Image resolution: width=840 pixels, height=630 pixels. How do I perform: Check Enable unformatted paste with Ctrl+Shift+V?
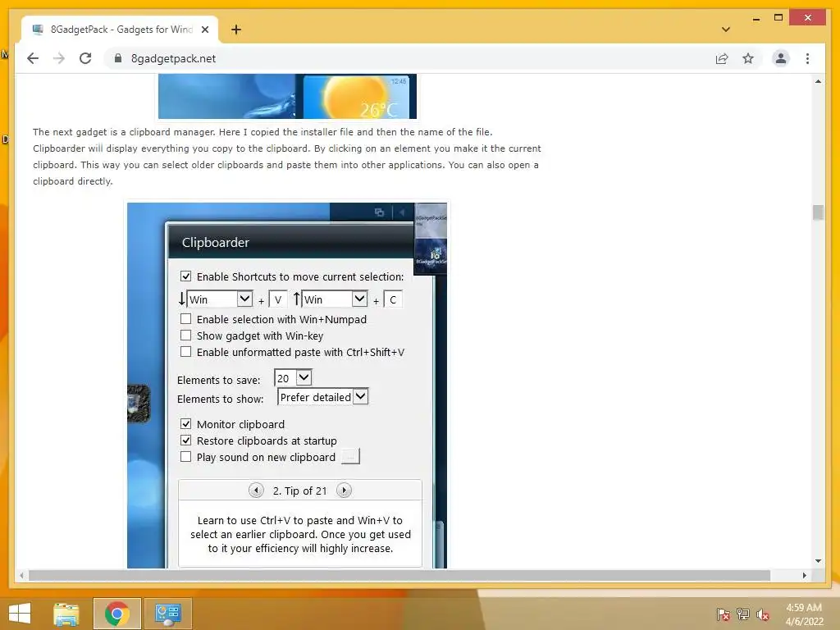click(x=185, y=352)
